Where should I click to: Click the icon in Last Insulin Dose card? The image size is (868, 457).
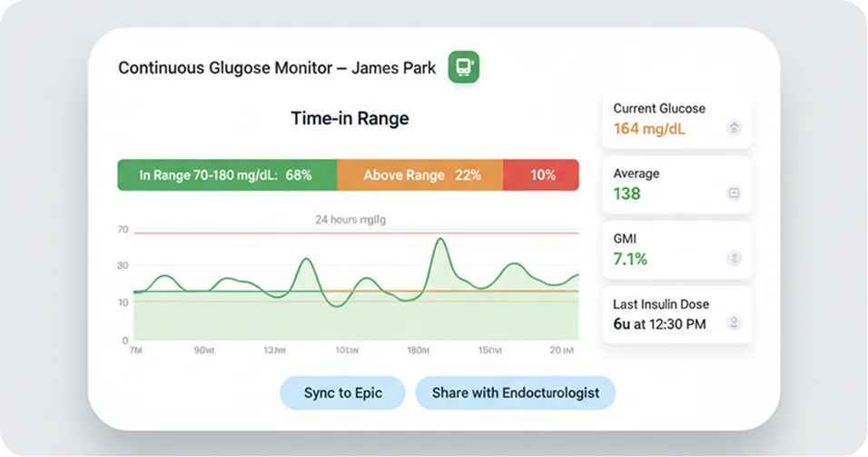pos(734,323)
